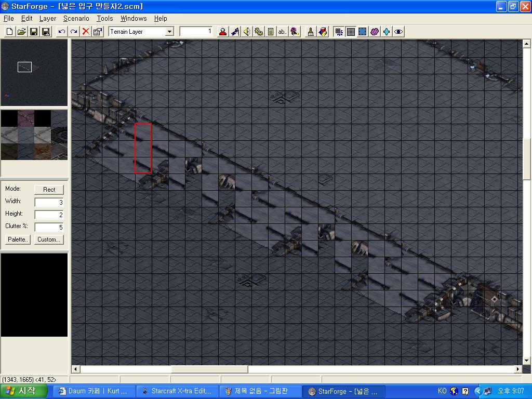Click the Save floppy disk icon
The image size is (532, 399).
point(34,32)
